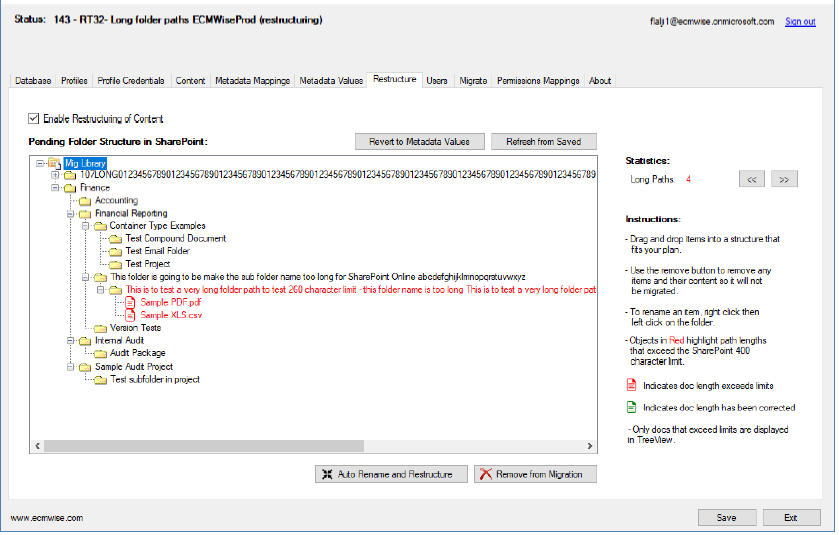Click the Sample XLS.csv red document icon
The width and height of the screenshot is (839, 535).
(x=130, y=315)
